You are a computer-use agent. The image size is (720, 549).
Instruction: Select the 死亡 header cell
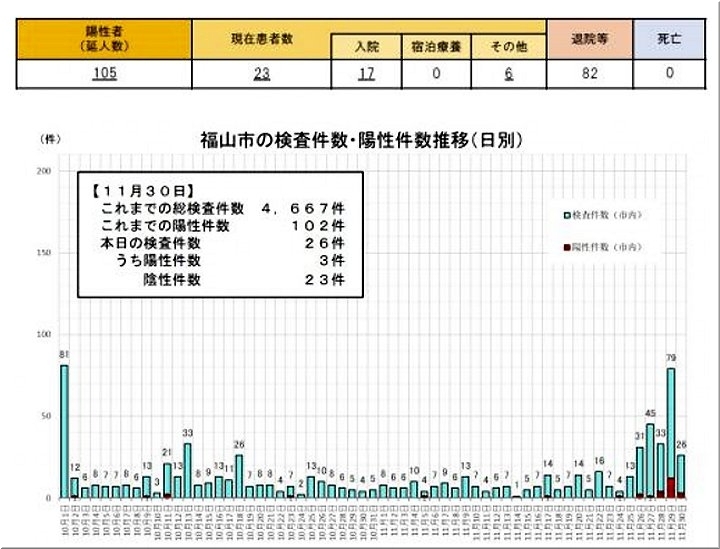coord(669,37)
